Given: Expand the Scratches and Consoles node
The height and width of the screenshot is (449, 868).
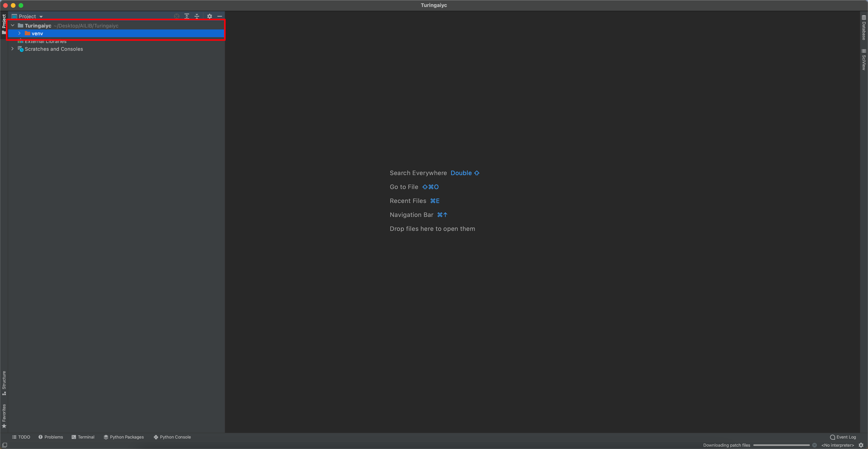Looking at the screenshot, I should pyautogui.click(x=12, y=49).
